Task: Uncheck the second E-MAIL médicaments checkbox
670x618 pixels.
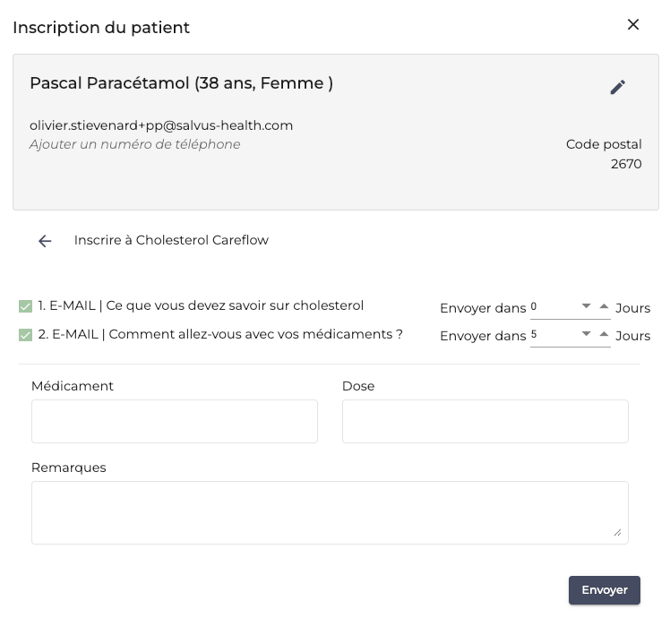Action: [25, 335]
